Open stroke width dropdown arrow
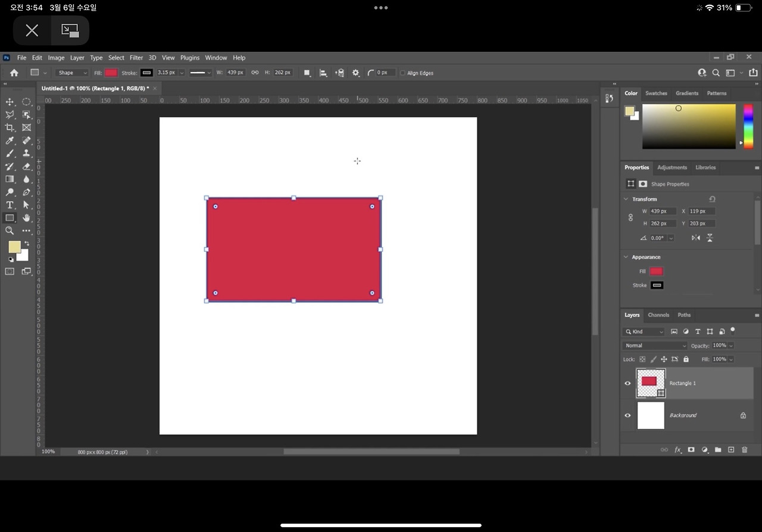The width and height of the screenshot is (762, 532). 182,73
